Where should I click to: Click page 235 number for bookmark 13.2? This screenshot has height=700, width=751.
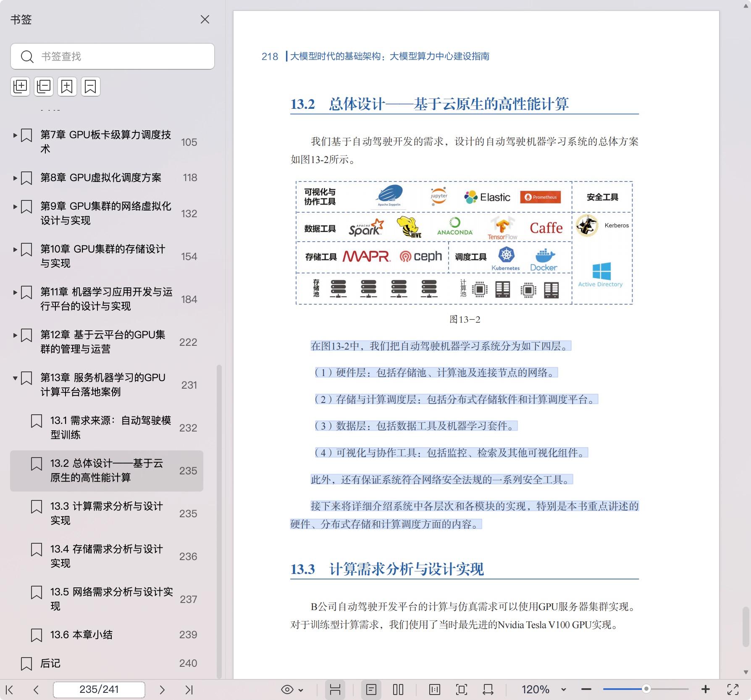click(188, 471)
